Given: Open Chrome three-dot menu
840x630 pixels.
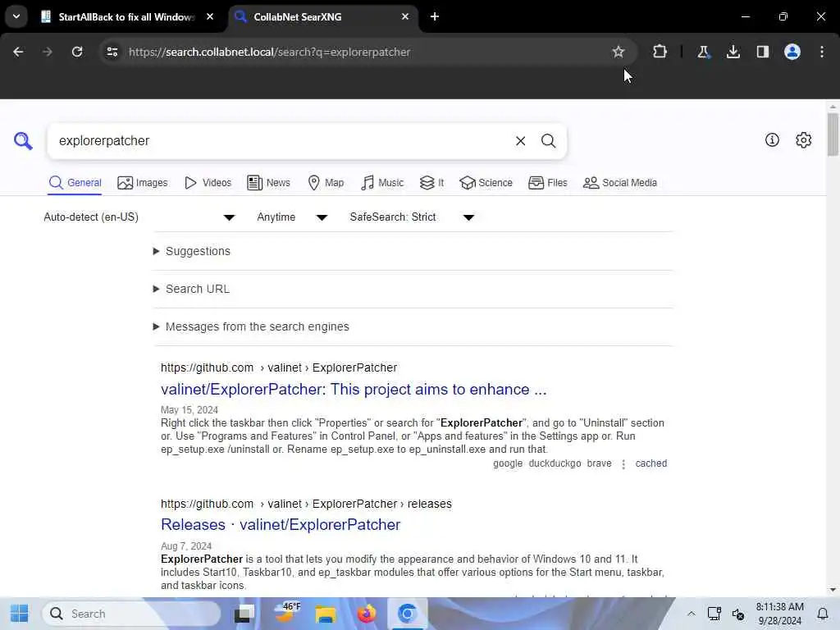Looking at the screenshot, I should 822,52.
